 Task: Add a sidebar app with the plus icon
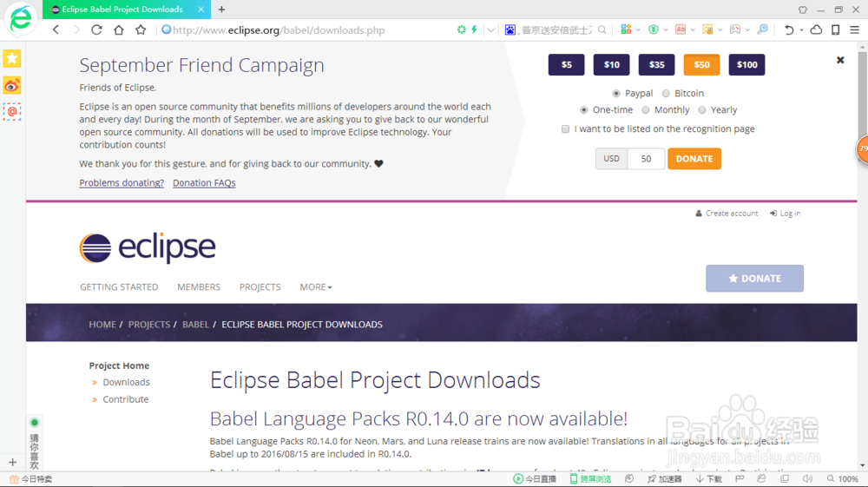[x=13, y=462]
